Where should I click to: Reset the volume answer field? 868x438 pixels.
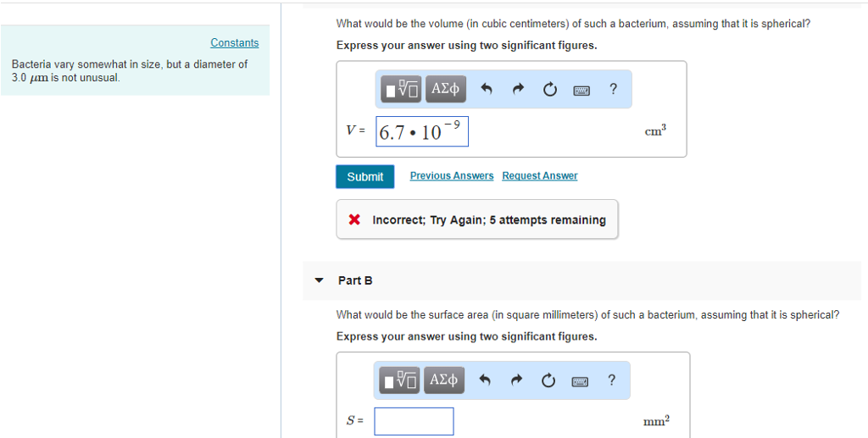pyautogui.click(x=549, y=89)
